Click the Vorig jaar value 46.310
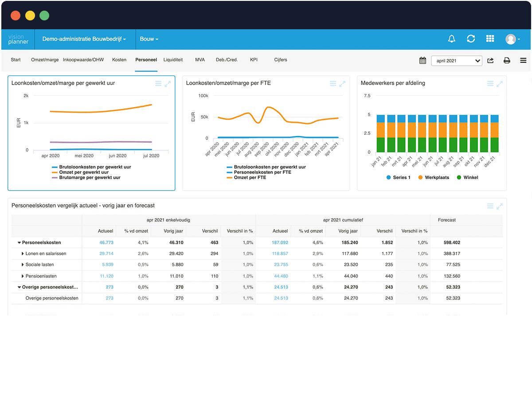This screenshot has height=399, width=532. [x=176, y=243]
